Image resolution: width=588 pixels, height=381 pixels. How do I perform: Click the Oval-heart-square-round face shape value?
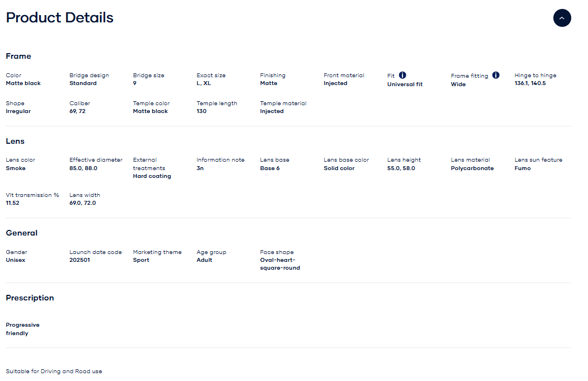pyautogui.click(x=279, y=264)
